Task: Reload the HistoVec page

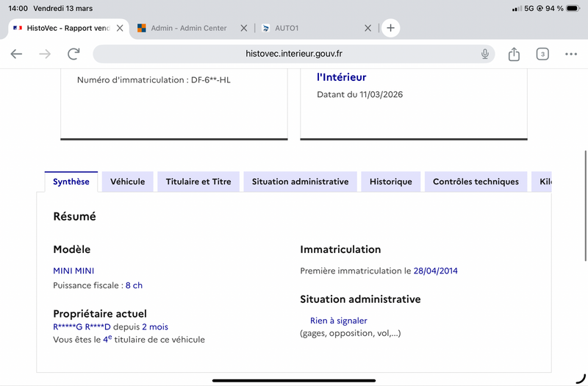Action: tap(73, 54)
